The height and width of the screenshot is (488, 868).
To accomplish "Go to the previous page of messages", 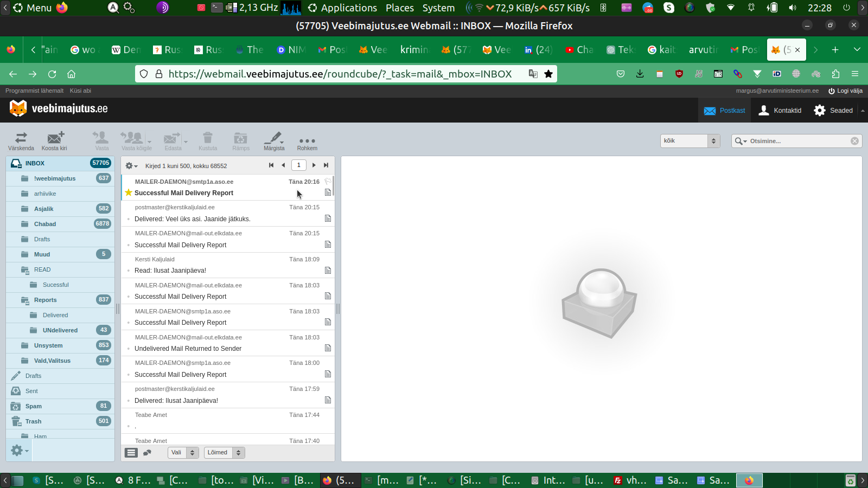I will (x=283, y=165).
